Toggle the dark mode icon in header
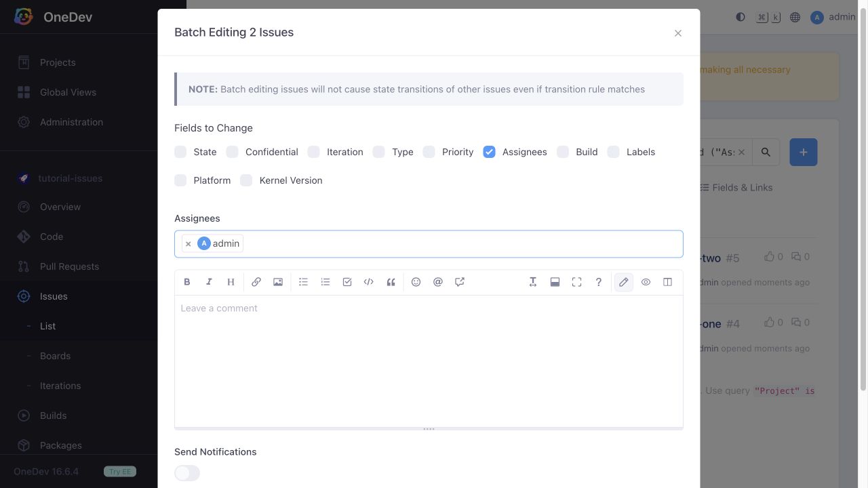Viewport: 868px width, 488px height. (741, 17)
